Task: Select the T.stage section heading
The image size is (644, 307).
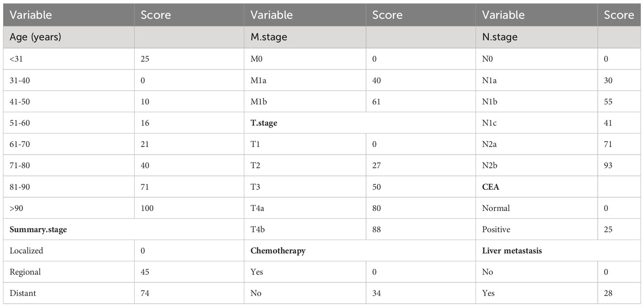Action: click(264, 123)
